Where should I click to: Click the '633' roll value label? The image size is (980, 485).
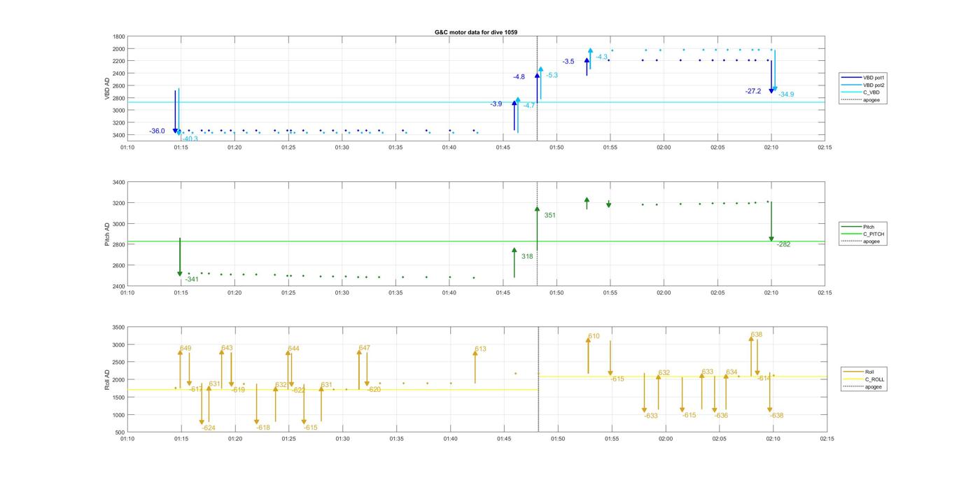pos(708,372)
